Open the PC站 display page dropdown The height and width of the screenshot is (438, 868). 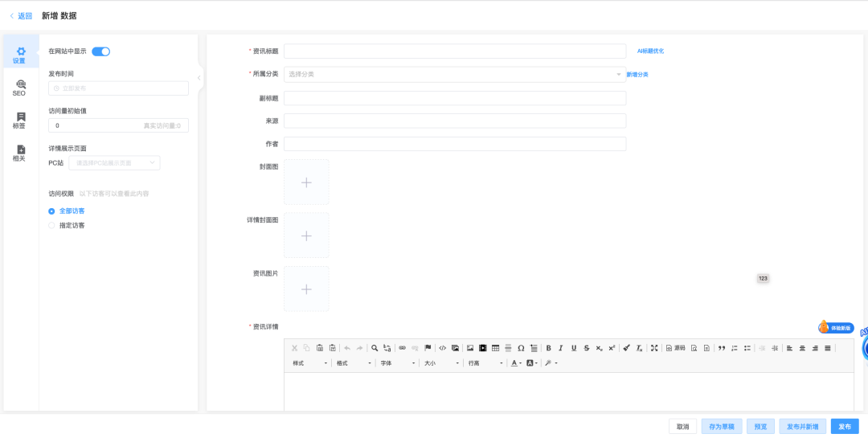pos(115,163)
